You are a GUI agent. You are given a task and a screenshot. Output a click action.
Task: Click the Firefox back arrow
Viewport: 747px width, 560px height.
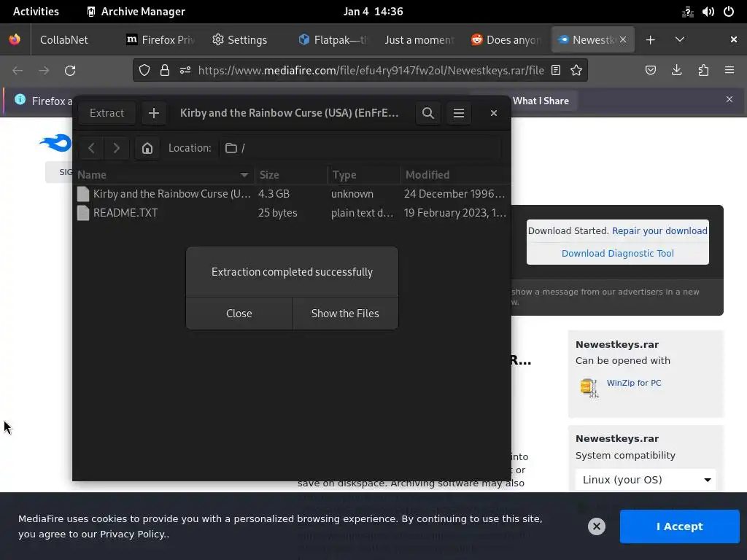click(x=18, y=71)
